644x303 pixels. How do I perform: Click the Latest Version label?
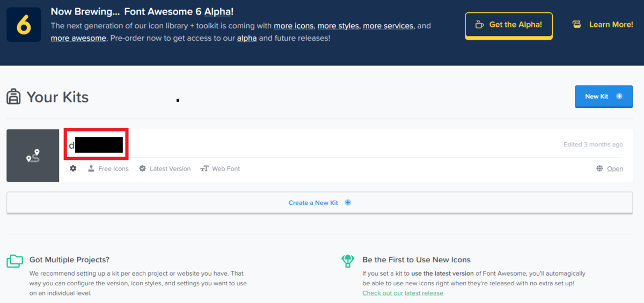click(170, 168)
